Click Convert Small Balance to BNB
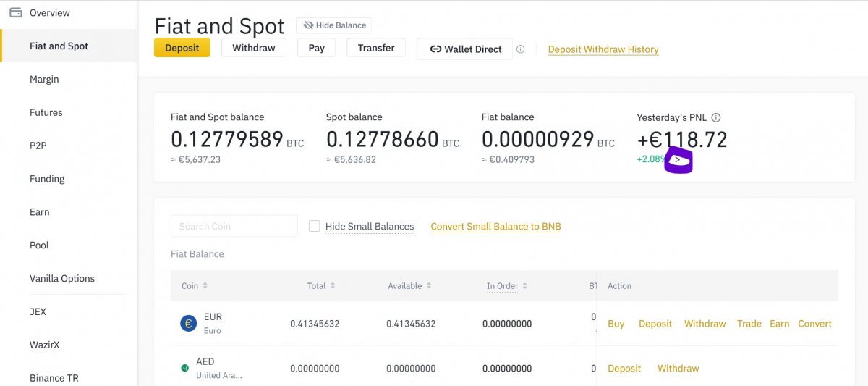 (x=495, y=227)
